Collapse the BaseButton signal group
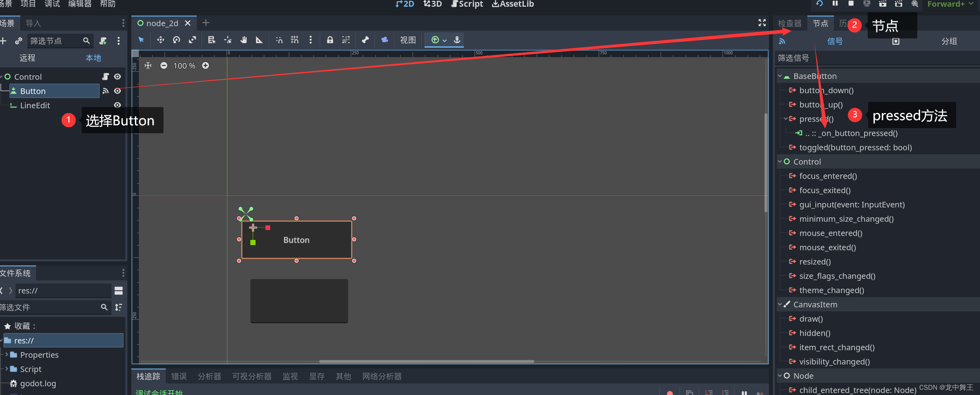Screen dimensions: 980x395 [x=780, y=76]
